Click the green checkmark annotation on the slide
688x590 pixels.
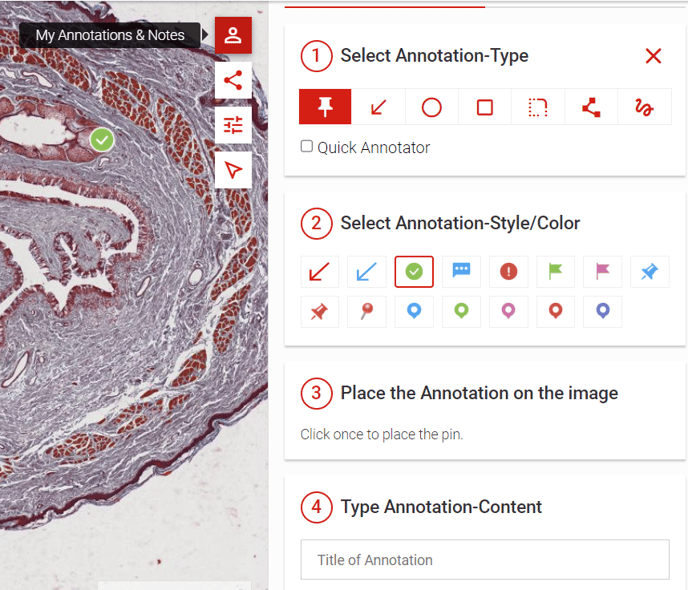pyautogui.click(x=102, y=140)
